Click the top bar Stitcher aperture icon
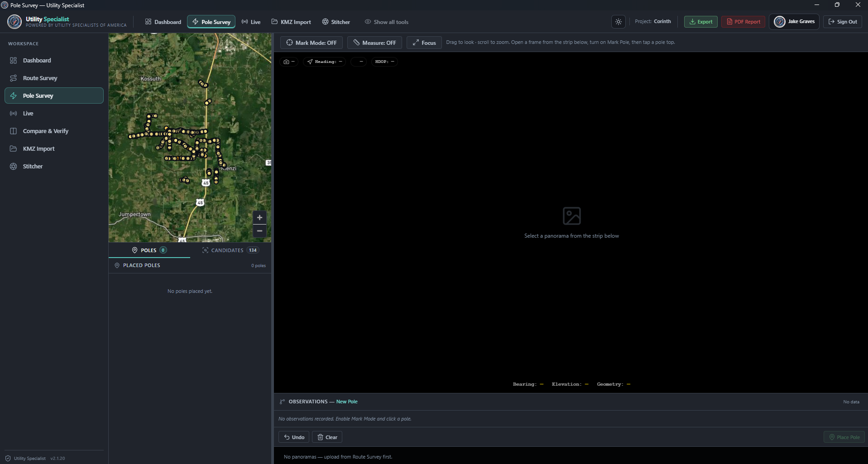The height and width of the screenshot is (464, 868). 325,22
